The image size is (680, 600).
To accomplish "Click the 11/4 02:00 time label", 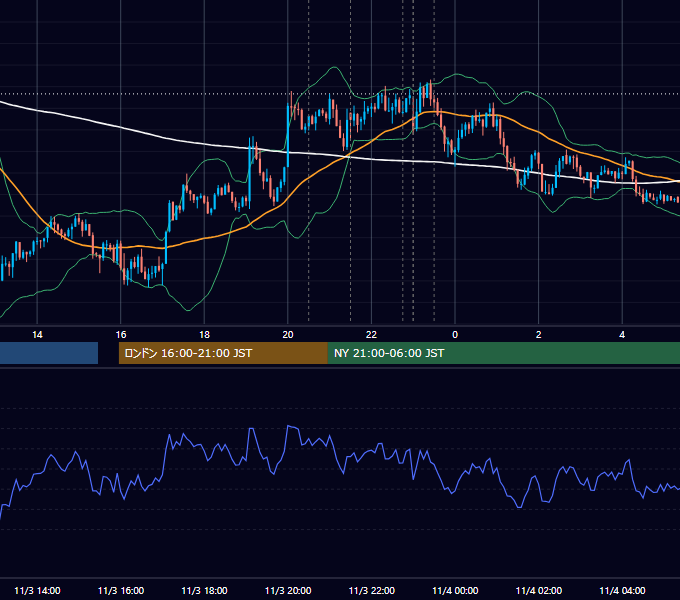I will point(539,590).
